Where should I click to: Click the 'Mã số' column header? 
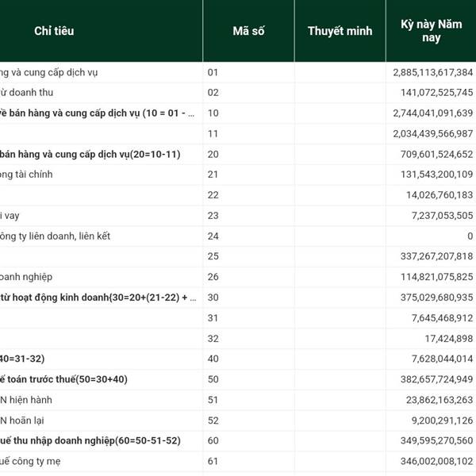point(248,31)
